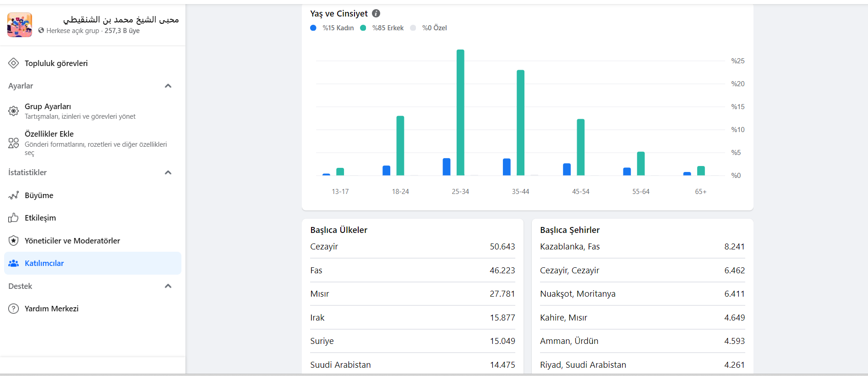
Task: Click the green 25-34 male bar
Action: 460,112
